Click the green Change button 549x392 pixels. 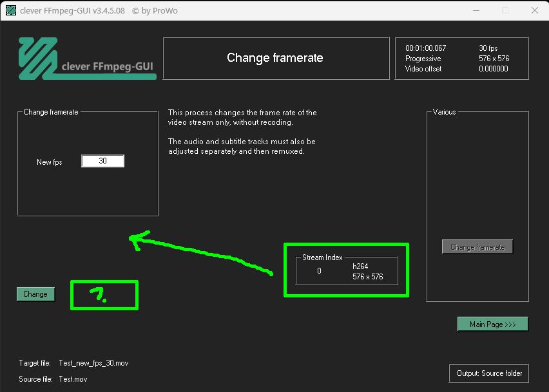coord(35,294)
